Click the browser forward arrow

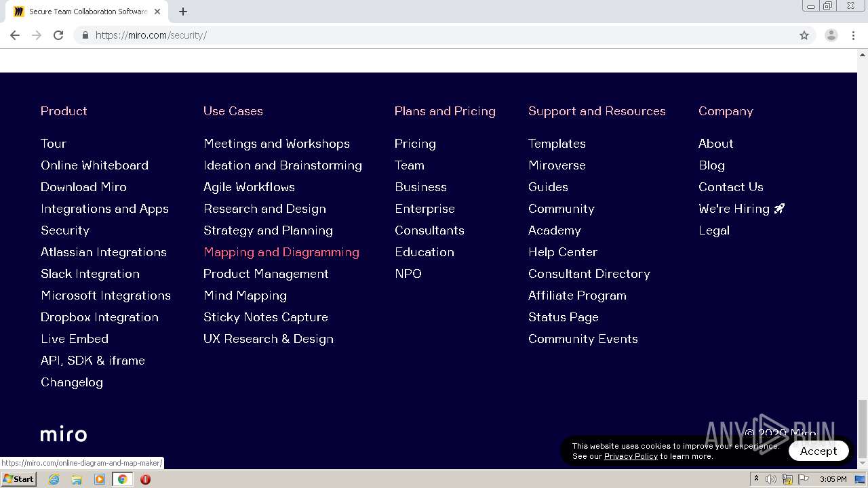coord(37,35)
